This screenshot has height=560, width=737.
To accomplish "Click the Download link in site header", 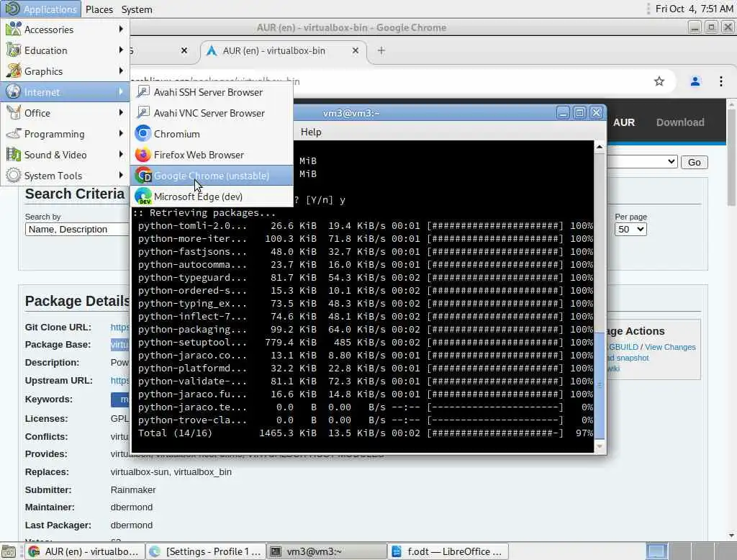I will pyautogui.click(x=680, y=122).
